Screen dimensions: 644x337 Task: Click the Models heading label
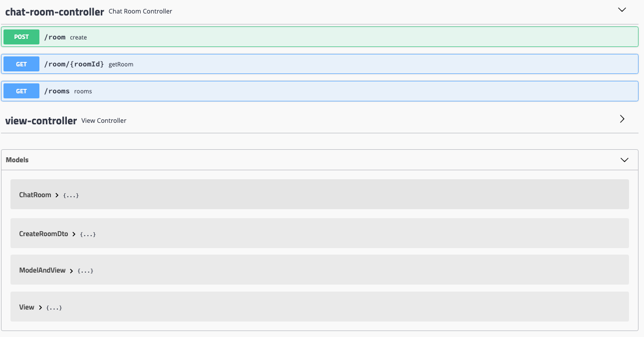coord(17,160)
